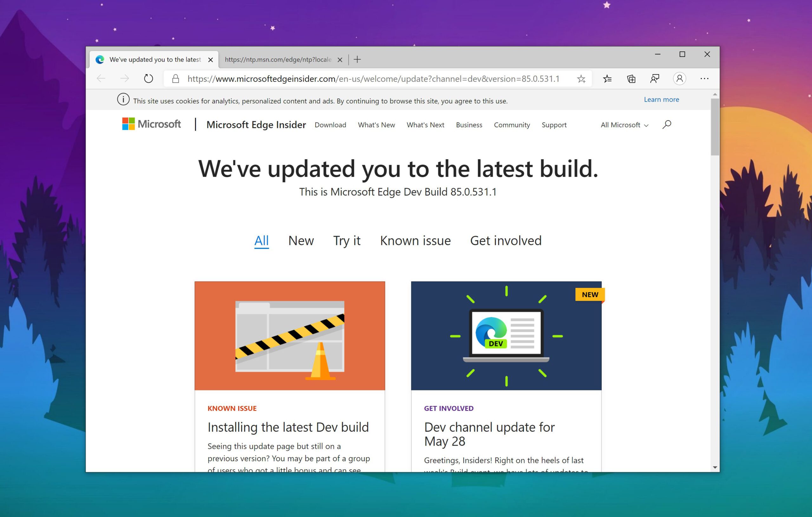This screenshot has height=517, width=812.
Task: Open the Download nav link
Action: 330,125
